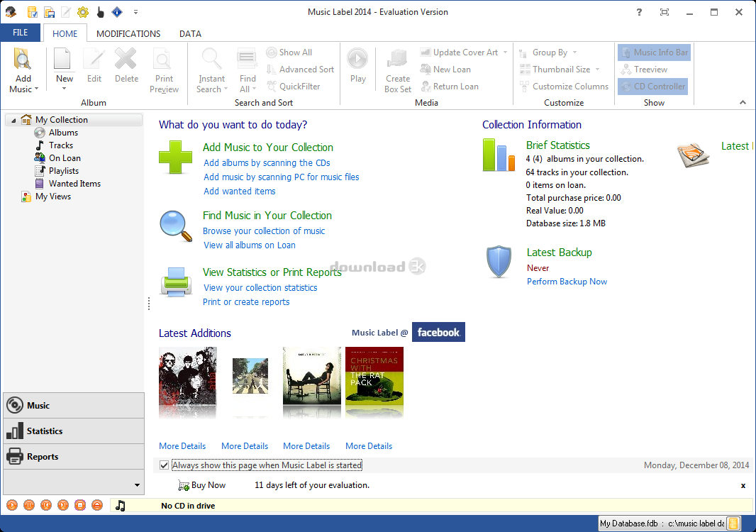Click the Play button in Media group
The height and width of the screenshot is (532, 756).
(x=357, y=65)
